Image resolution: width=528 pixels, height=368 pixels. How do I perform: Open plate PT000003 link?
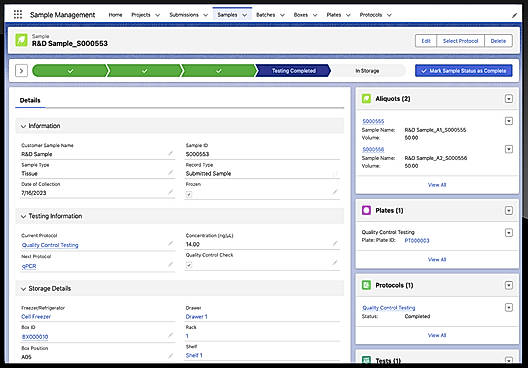[417, 240]
